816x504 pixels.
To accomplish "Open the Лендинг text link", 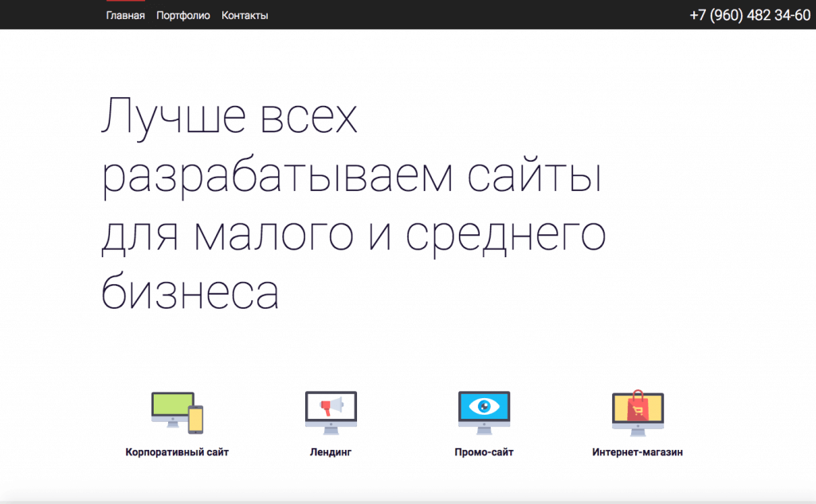I will coord(331,452).
